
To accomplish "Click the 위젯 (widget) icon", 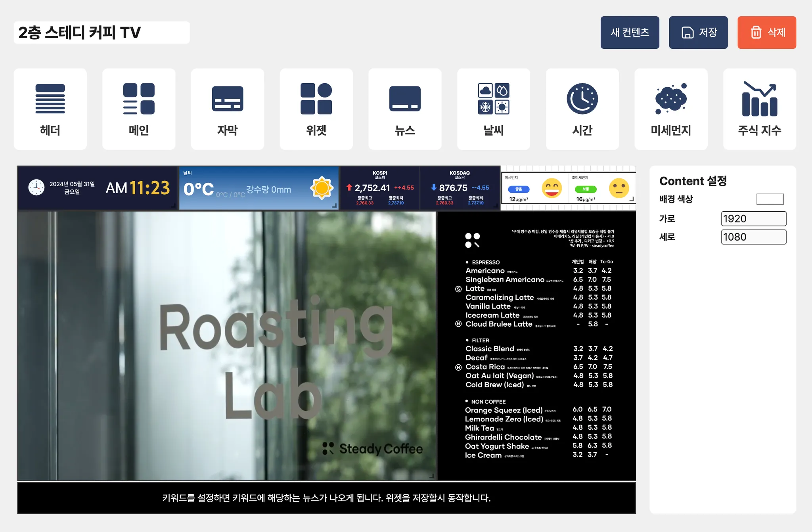I will coord(316,109).
